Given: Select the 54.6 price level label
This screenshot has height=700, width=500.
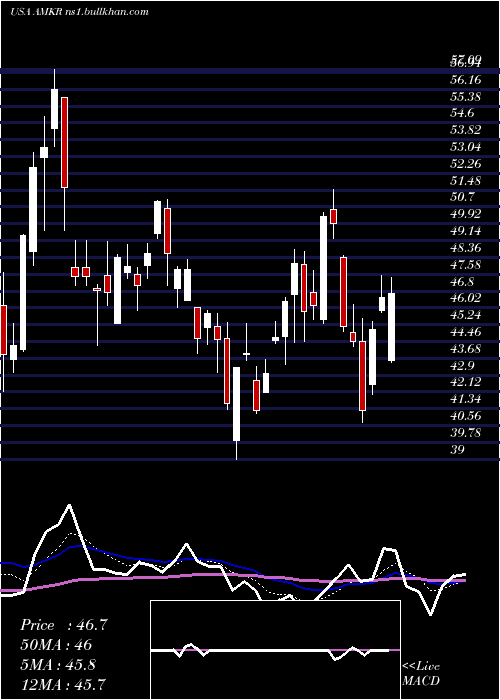Looking at the screenshot, I should (x=462, y=113).
